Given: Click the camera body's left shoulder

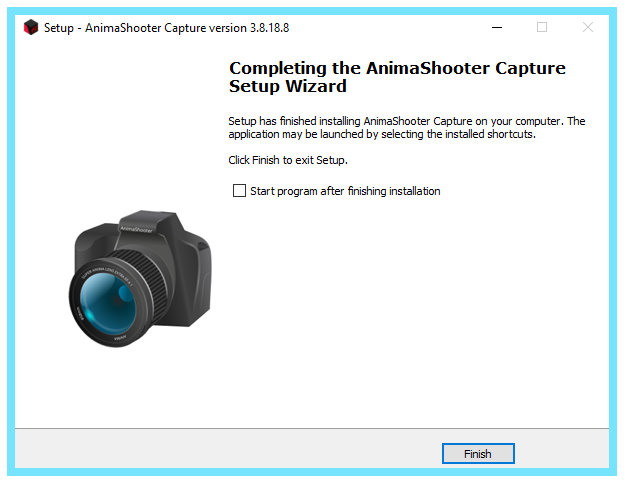Looking at the screenshot, I should point(94,241).
